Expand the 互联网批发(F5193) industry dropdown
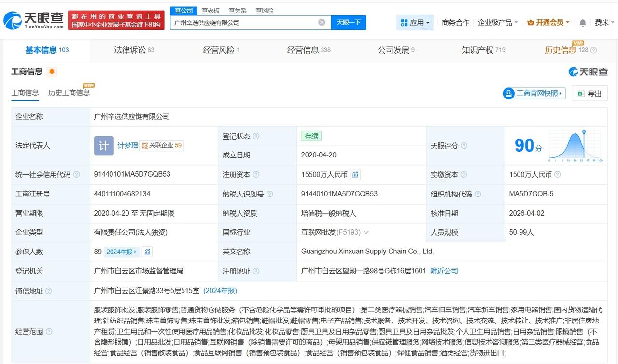This screenshot has height=364, width=618. [x=366, y=232]
